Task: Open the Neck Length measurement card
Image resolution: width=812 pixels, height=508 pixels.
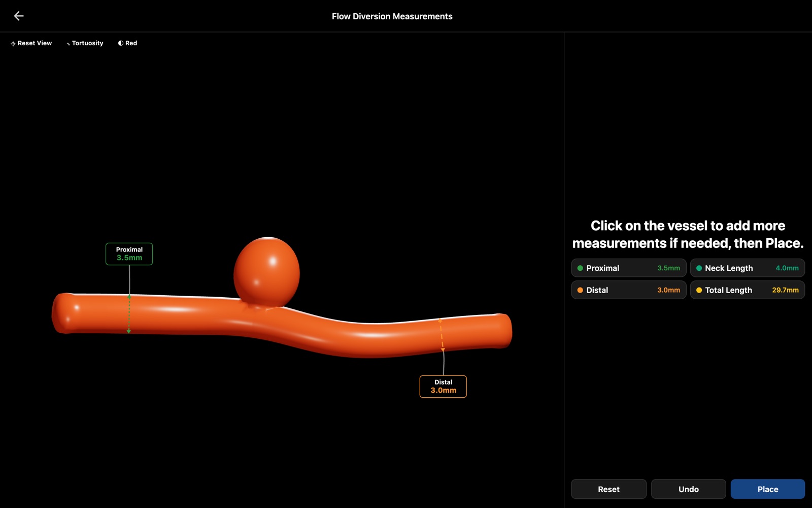Action: pyautogui.click(x=748, y=268)
